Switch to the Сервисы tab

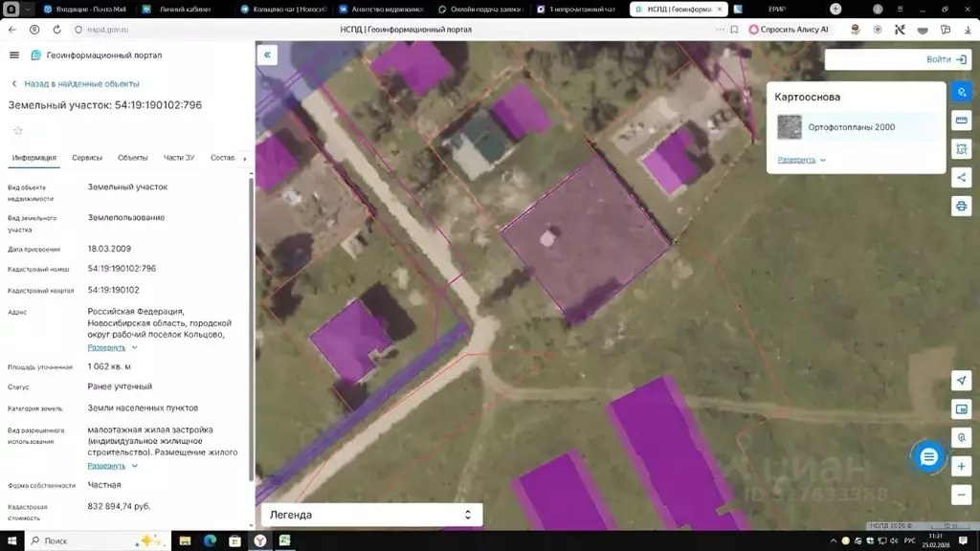(x=87, y=158)
